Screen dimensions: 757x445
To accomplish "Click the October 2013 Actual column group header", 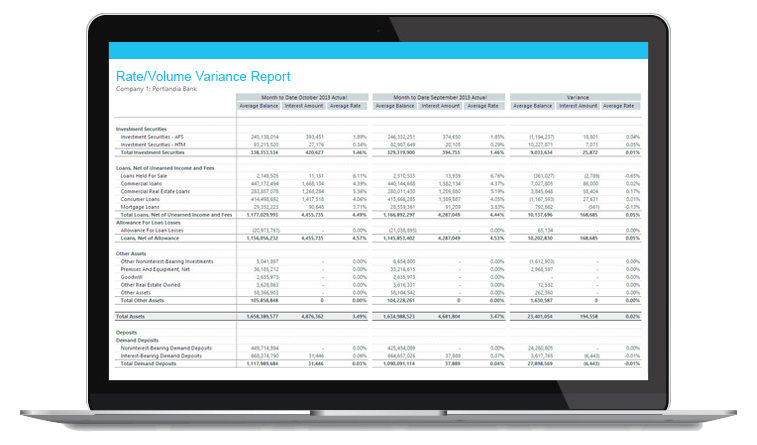I will 302,97.
